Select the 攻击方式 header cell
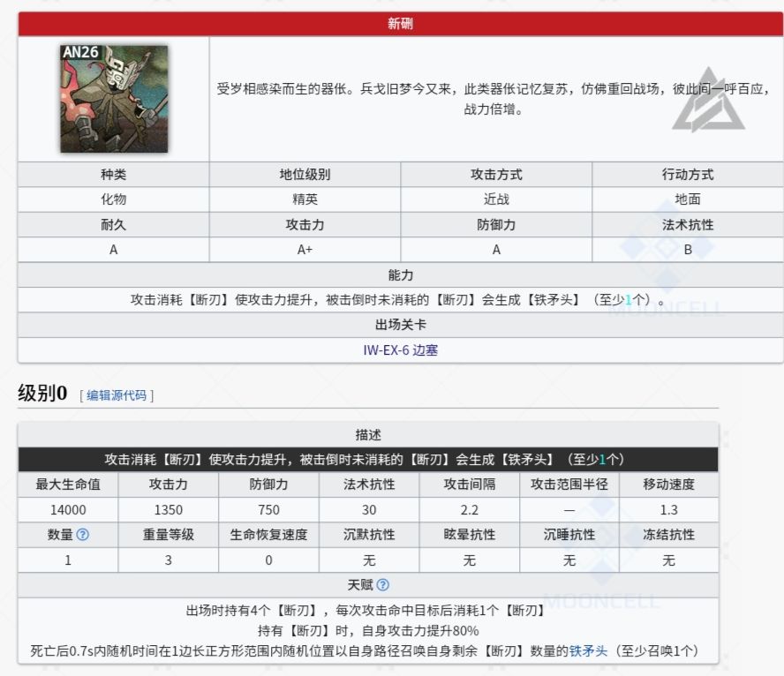The image size is (784, 676). 496,175
